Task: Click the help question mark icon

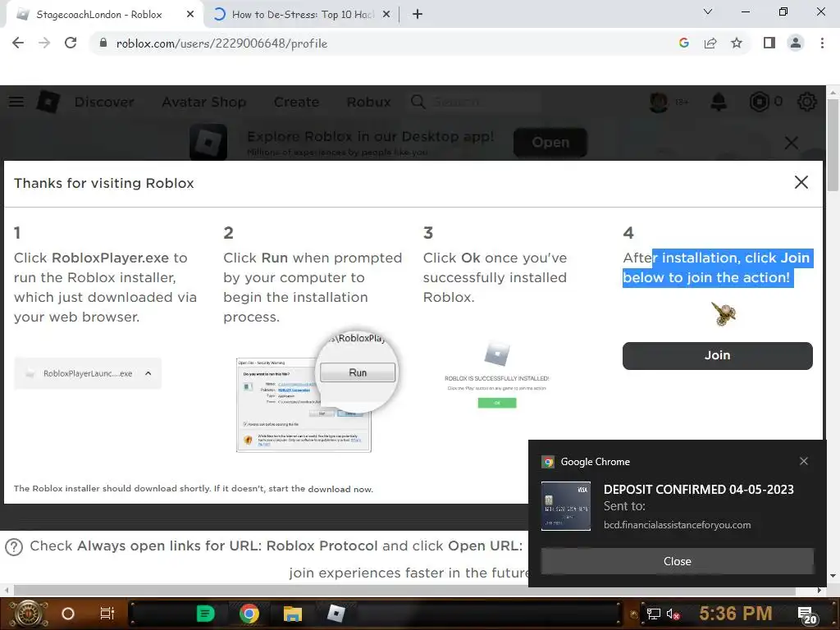Action: pos(14,547)
